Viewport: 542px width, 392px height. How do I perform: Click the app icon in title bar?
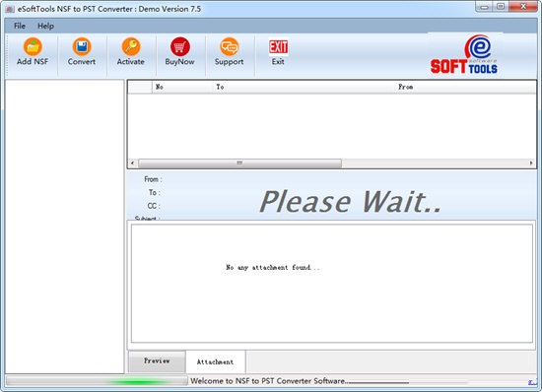click(10, 9)
